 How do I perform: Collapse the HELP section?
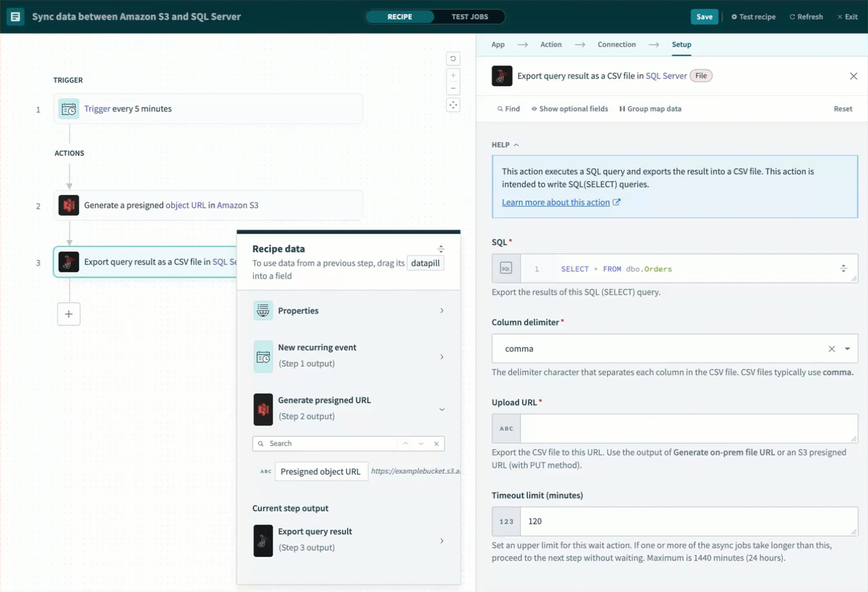(505, 145)
